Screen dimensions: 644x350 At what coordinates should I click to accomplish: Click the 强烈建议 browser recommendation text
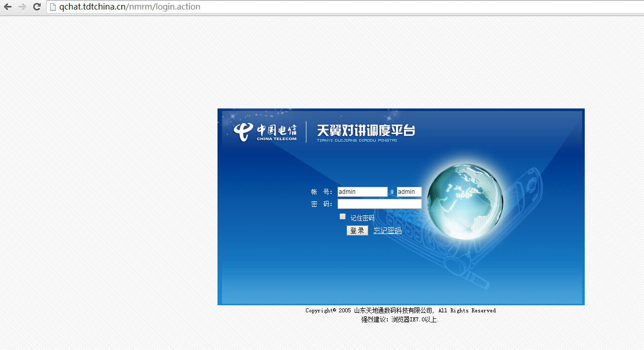400,319
